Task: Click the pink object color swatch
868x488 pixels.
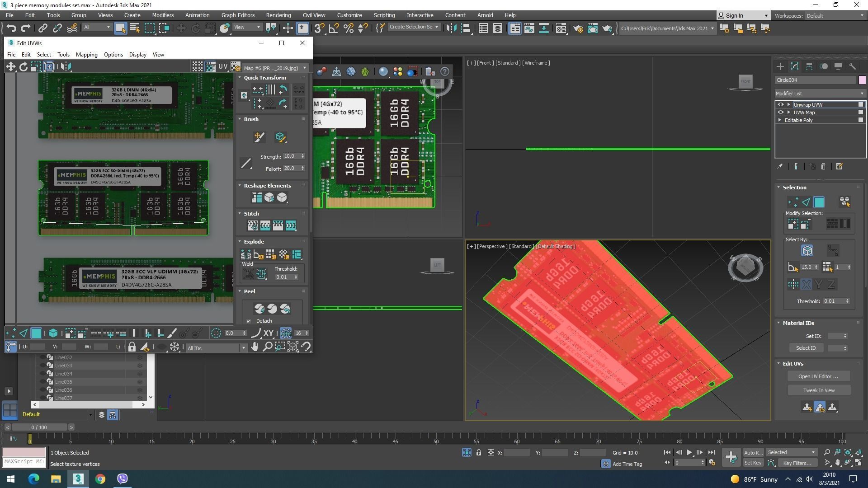Action: pyautogui.click(x=862, y=80)
